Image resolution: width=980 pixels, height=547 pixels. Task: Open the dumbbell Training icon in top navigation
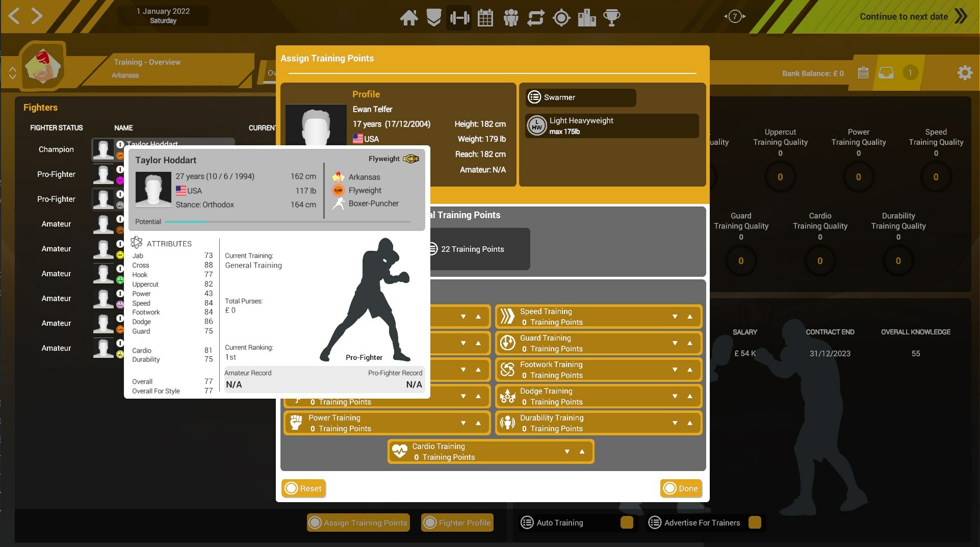[x=459, y=18]
